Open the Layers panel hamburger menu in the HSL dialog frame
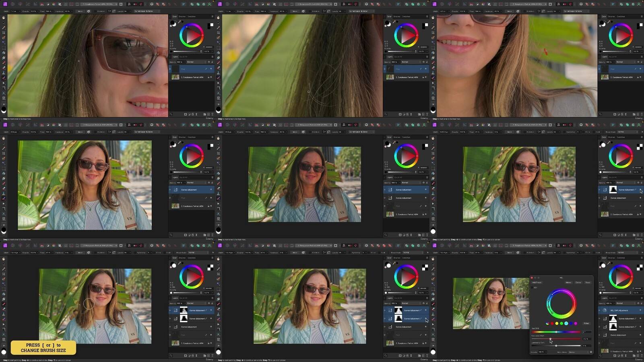 pos(642,298)
